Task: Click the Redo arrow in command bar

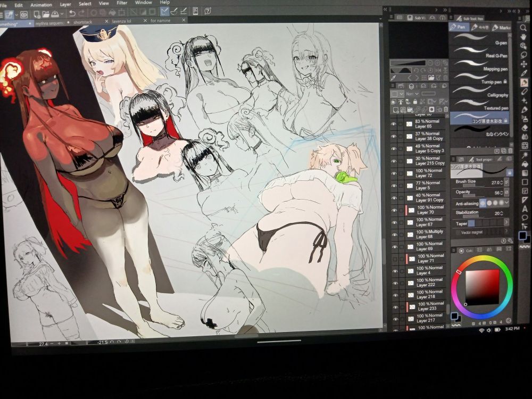Action: click(82, 13)
